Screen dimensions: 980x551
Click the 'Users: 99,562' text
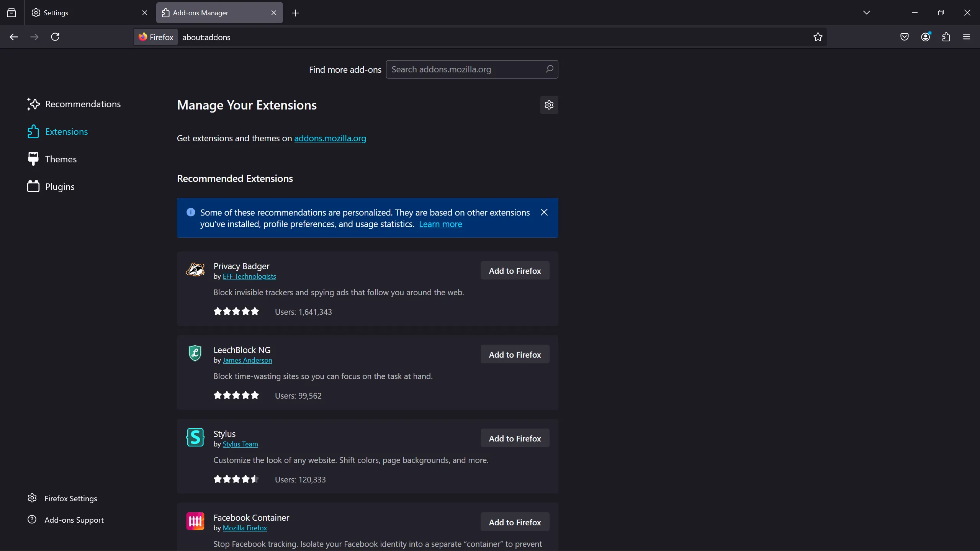298,396
